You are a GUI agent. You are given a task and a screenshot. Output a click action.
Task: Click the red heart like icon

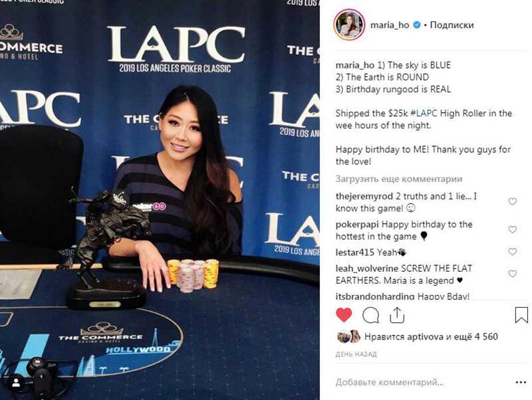344,315
